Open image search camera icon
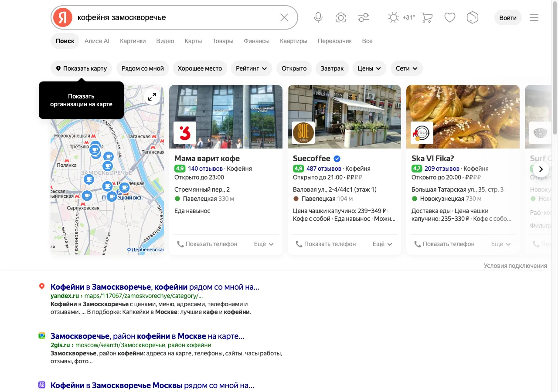Viewport: 558px width, 392px height. [x=341, y=17]
